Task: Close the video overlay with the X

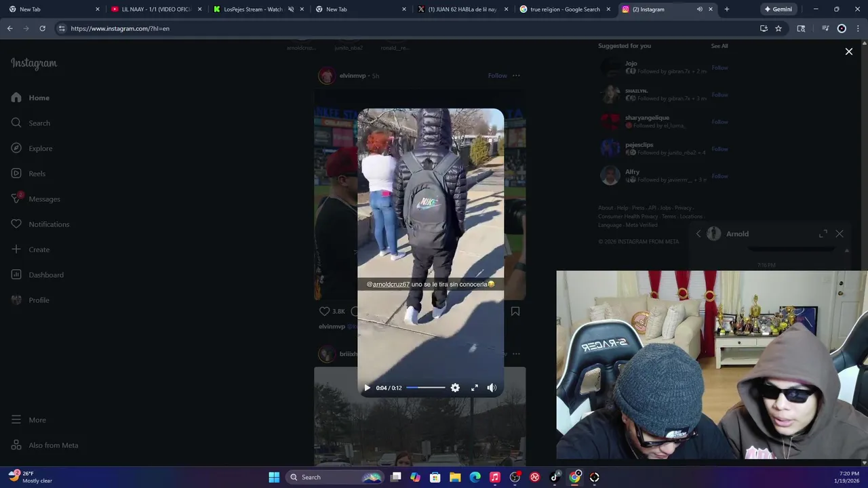Action: pyautogui.click(x=848, y=52)
